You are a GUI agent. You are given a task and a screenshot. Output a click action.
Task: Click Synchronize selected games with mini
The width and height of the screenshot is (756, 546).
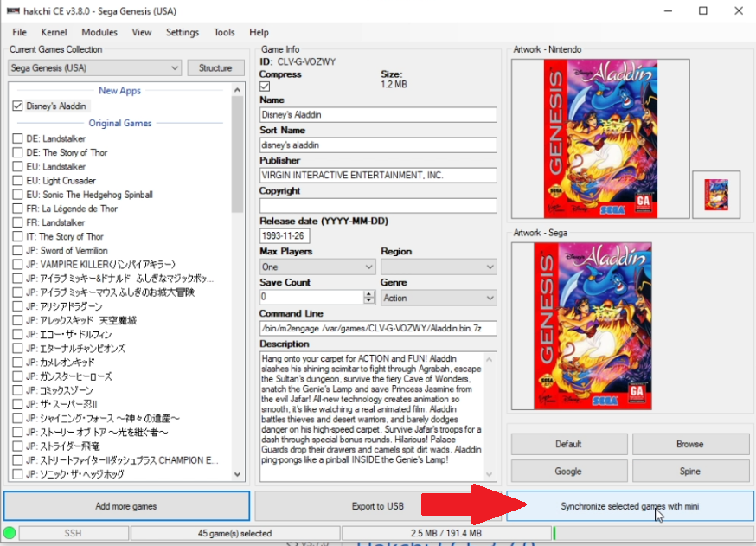click(630, 506)
